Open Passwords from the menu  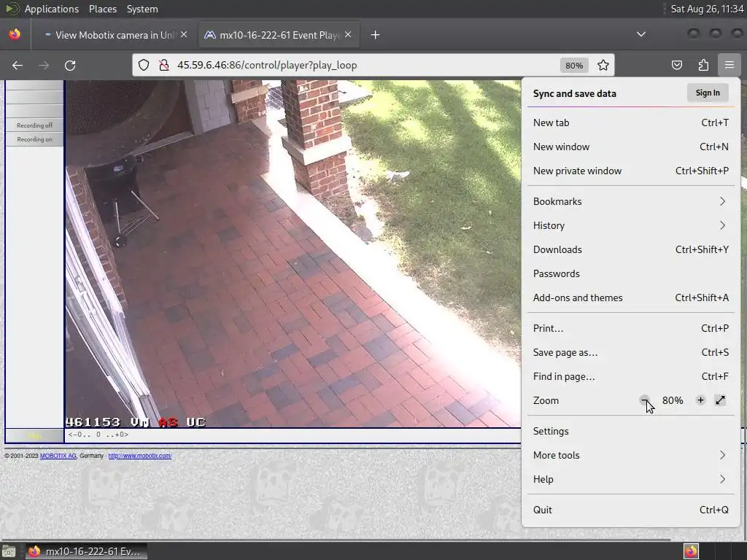[631, 274]
